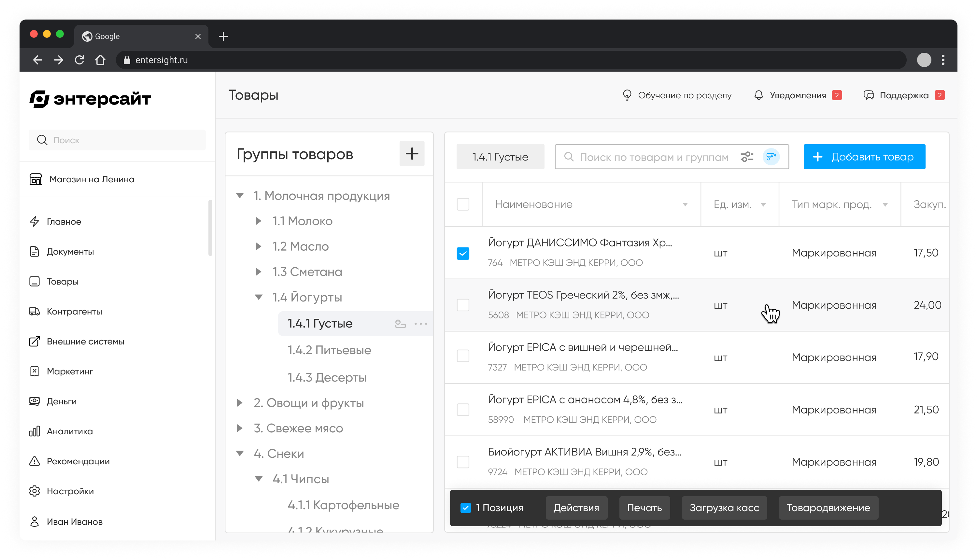This screenshot has height=560, width=977.
Task: Add a new product group with plus button
Action: tap(412, 154)
